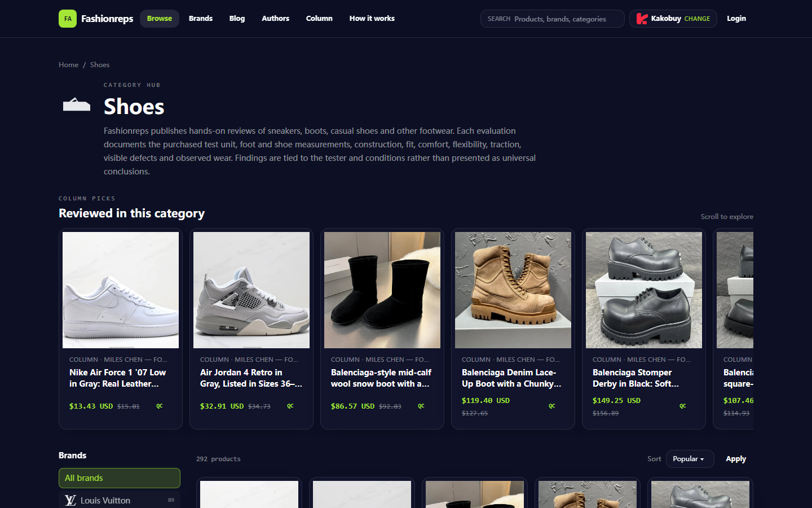Click QC badge on Balenciaga Stomper Derby card
Image resolution: width=812 pixels, height=508 pixels.
click(x=683, y=406)
